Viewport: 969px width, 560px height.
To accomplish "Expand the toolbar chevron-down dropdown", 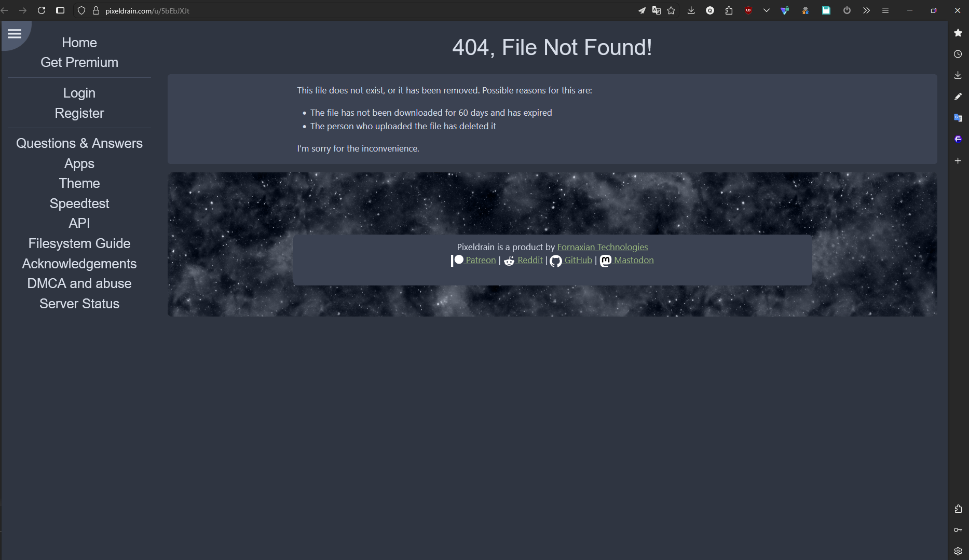I will point(767,10).
